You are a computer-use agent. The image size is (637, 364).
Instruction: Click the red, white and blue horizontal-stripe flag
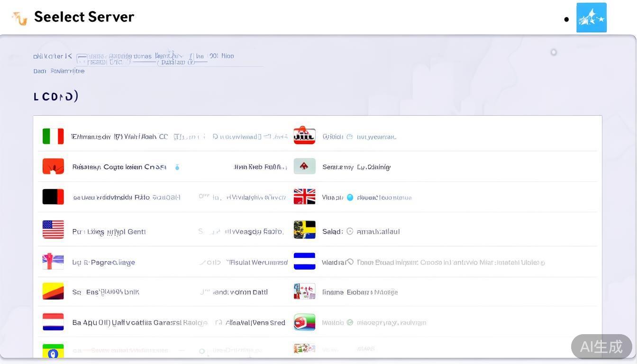coord(53,322)
